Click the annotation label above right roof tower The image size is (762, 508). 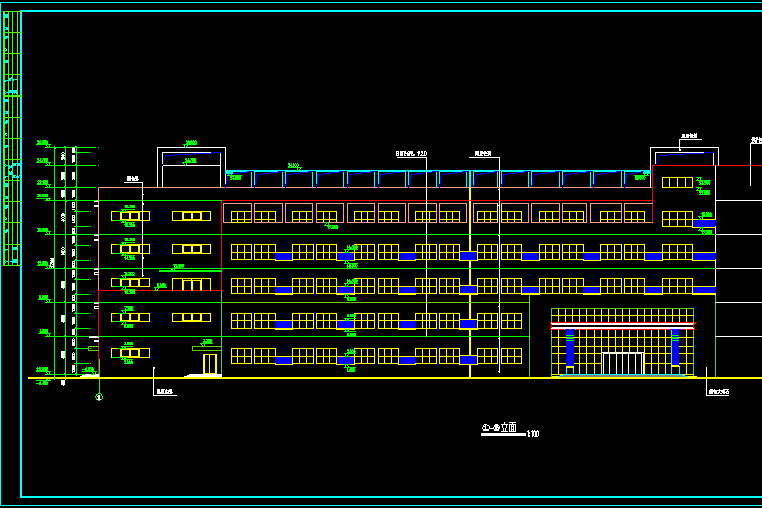click(x=688, y=136)
